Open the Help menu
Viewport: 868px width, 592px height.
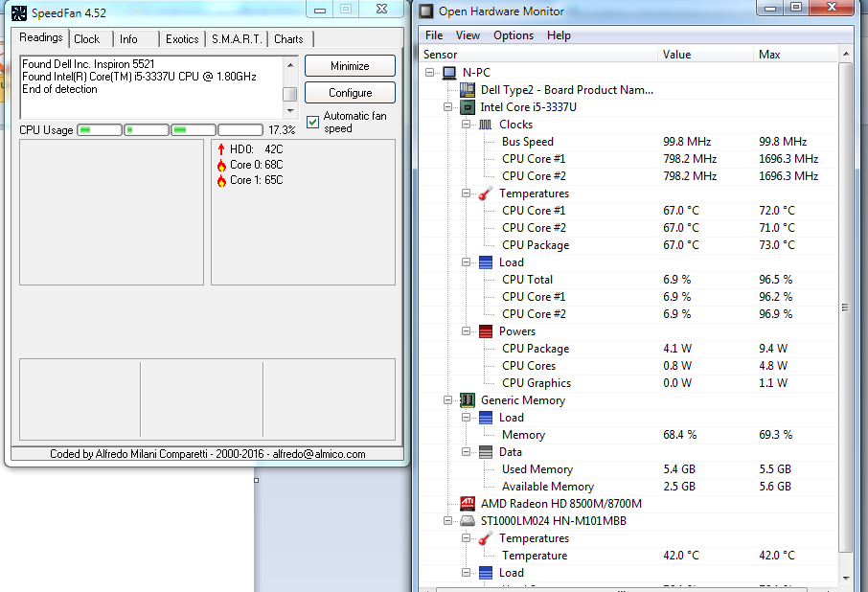tap(559, 35)
